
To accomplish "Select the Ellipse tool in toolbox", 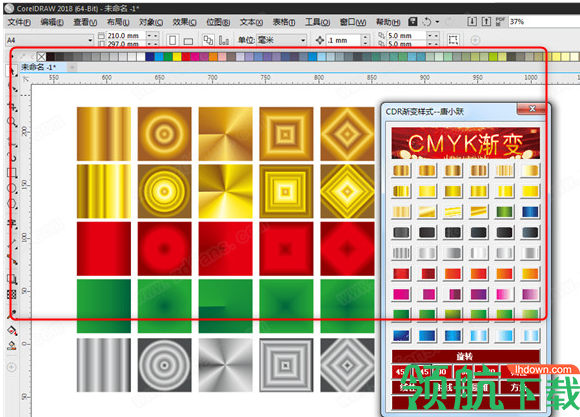I will tap(12, 188).
